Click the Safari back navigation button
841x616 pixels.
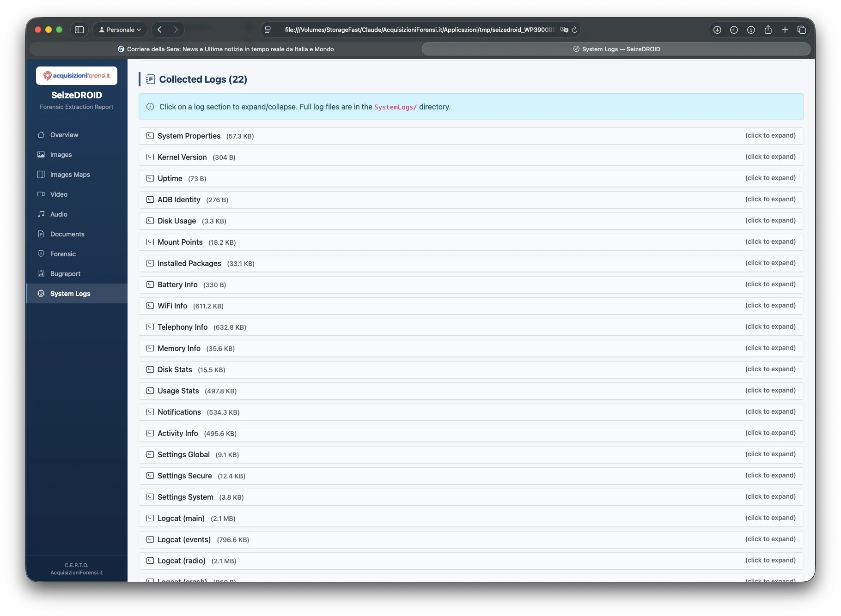tap(159, 30)
